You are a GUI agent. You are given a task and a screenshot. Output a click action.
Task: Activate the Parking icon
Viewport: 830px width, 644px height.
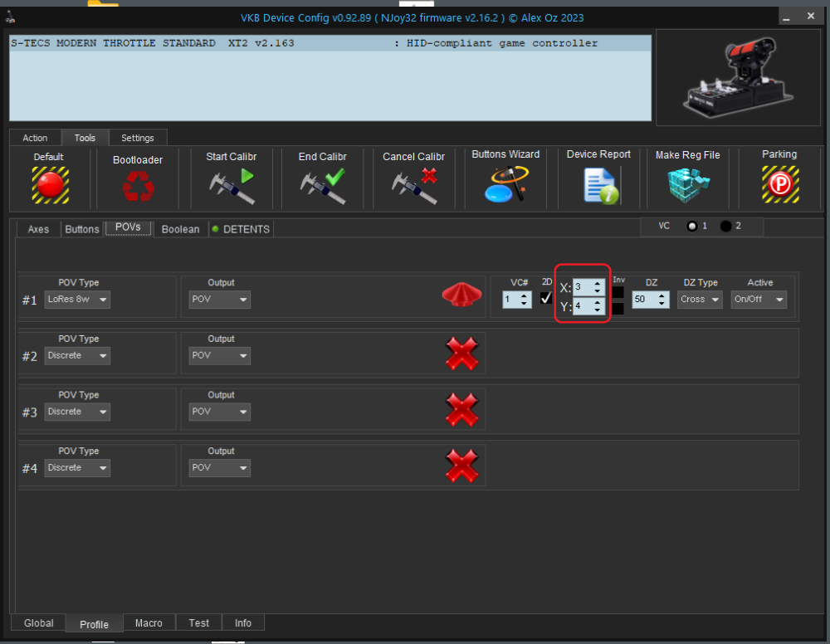[x=779, y=184]
